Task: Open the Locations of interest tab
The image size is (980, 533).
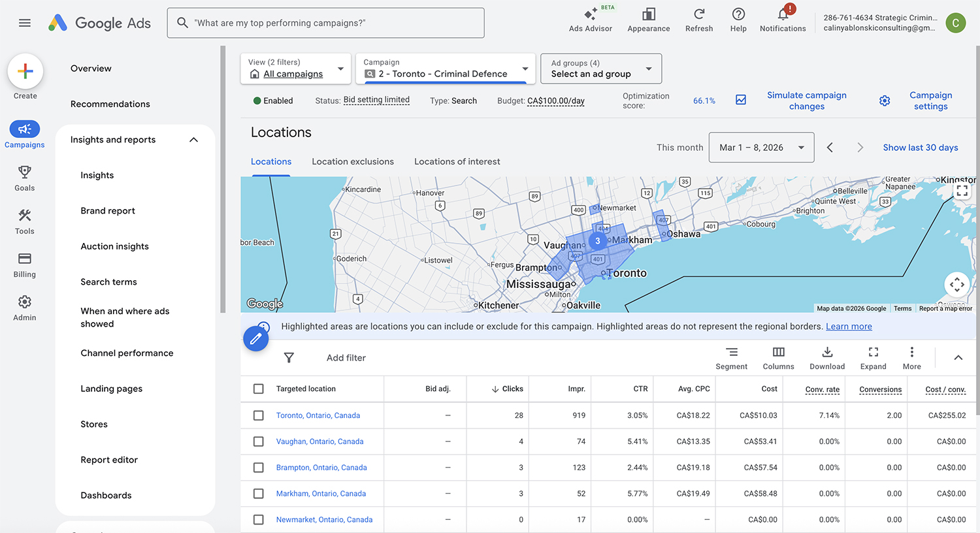Action: click(457, 162)
